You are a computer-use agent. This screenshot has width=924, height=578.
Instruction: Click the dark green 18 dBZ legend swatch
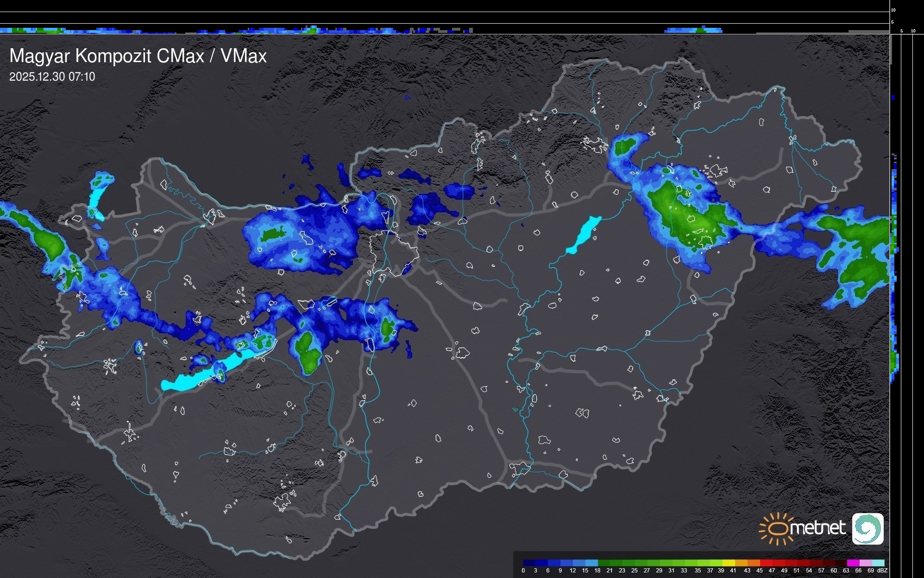pos(604,563)
